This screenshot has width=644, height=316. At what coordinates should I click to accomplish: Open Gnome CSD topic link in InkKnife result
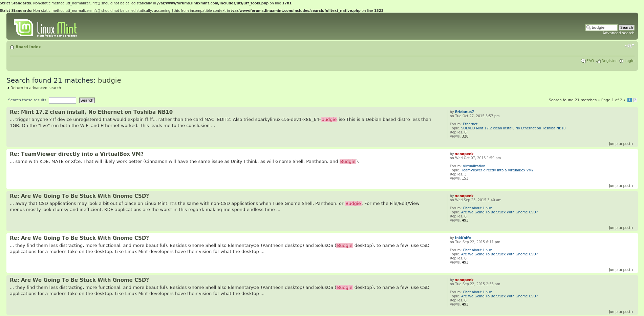[x=499, y=254]
